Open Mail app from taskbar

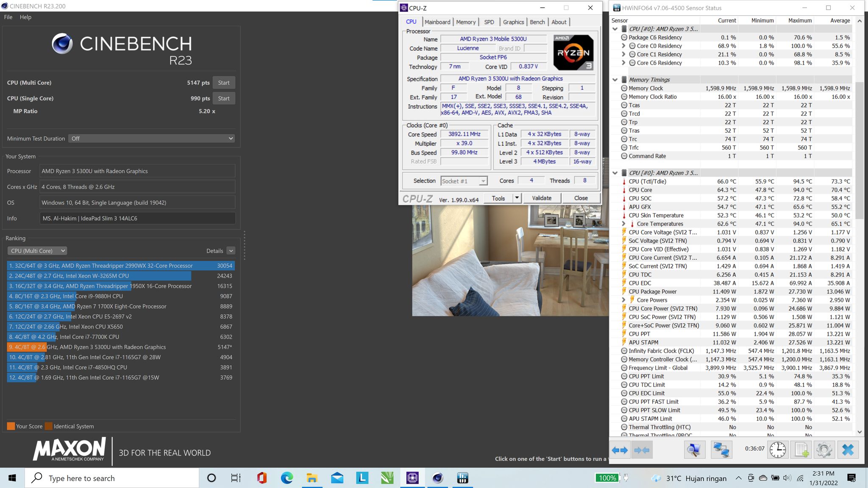337,478
